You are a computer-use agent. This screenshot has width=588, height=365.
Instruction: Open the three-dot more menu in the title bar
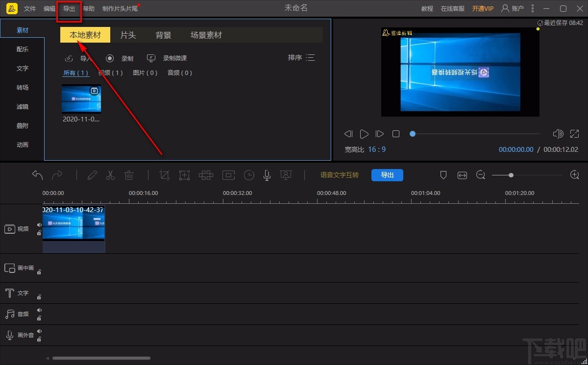pyautogui.click(x=533, y=8)
